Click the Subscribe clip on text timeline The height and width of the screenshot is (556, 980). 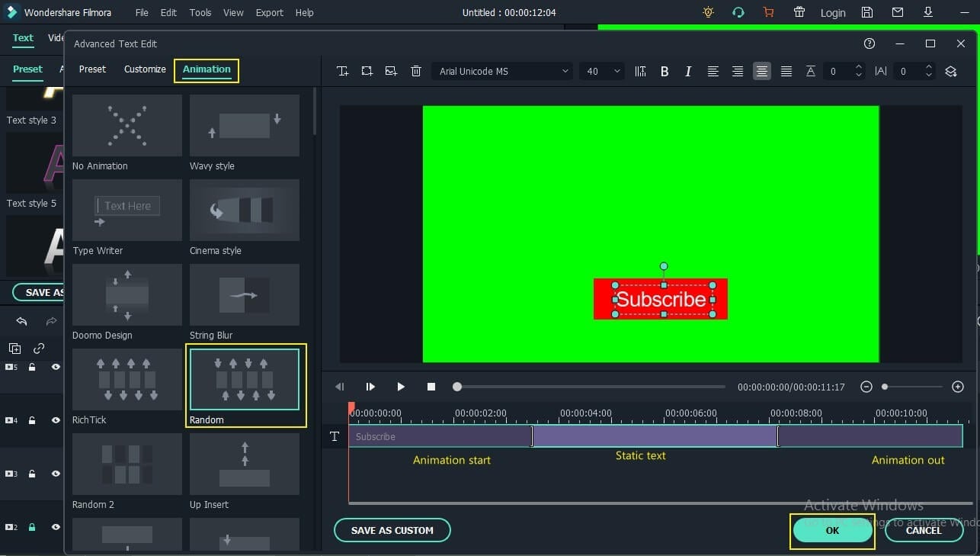point(655,436)
